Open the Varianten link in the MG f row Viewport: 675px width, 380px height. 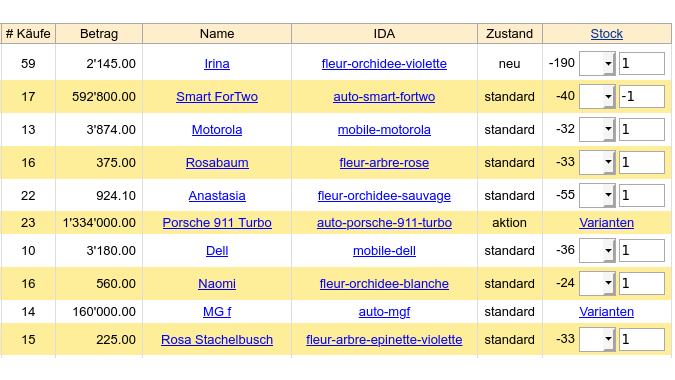[x=606, y=312]
